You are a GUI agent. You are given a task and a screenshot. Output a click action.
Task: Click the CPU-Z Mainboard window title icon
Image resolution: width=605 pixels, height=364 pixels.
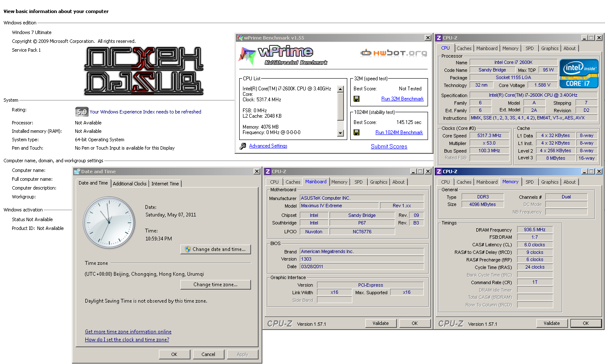(268, 171)
